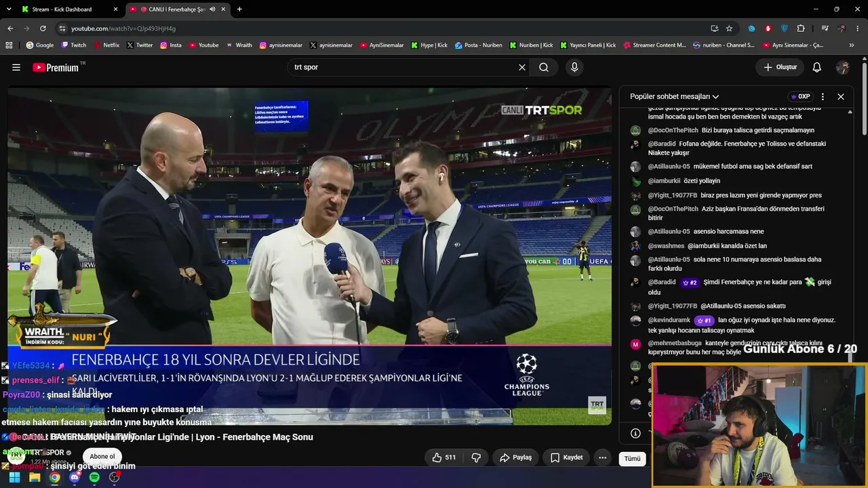This screenshot has width=868, height=488.
Task: Open the Google bookmark
Action: pyautogui.click(x=40, y=45)
